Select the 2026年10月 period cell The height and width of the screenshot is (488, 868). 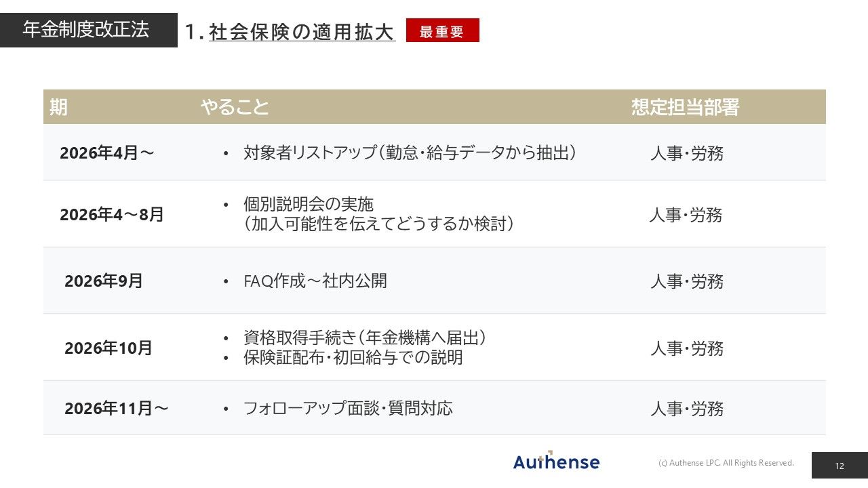[108, 348]
